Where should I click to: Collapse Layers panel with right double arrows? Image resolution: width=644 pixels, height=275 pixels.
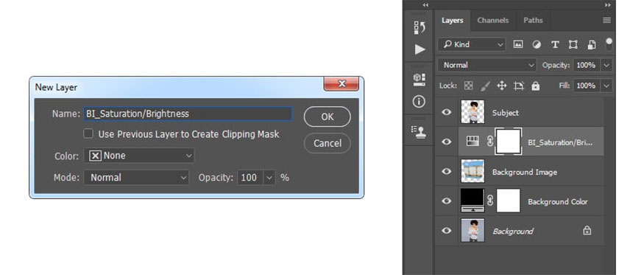(608, 5)
